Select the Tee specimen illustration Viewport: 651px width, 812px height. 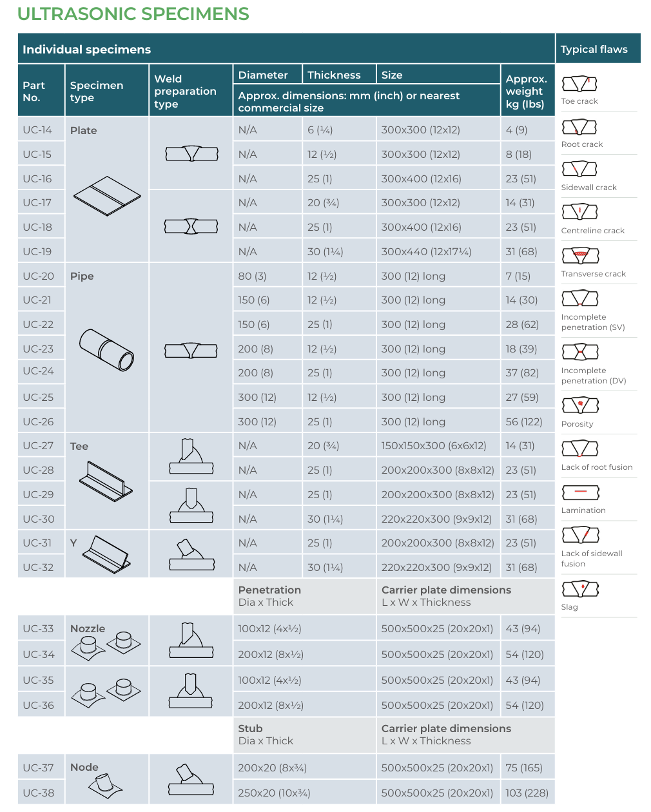pyautogui.click(x=106, y=481)
